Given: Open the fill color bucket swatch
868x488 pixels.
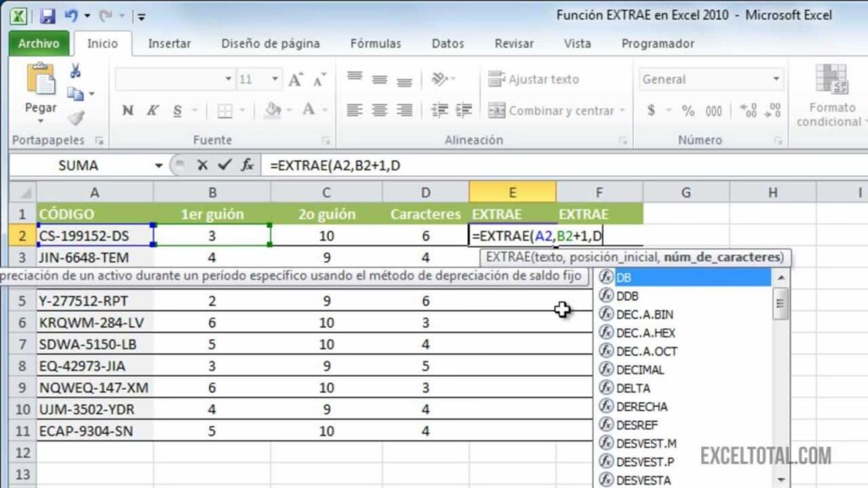Looking at the screenshot, I should pos(272,111).
